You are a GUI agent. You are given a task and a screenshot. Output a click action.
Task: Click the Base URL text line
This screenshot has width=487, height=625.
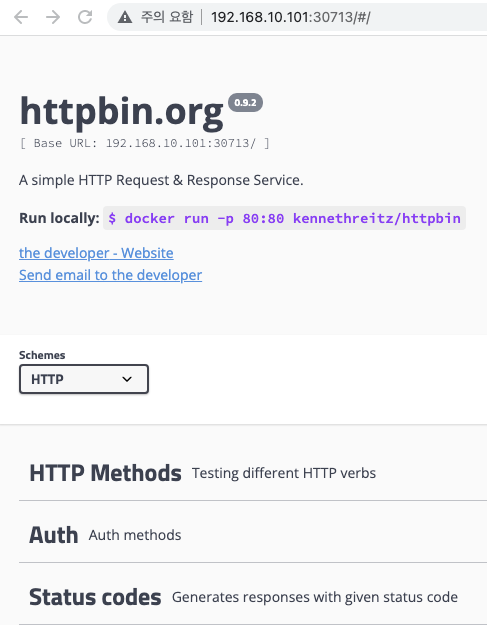click(x=144, y=143)
